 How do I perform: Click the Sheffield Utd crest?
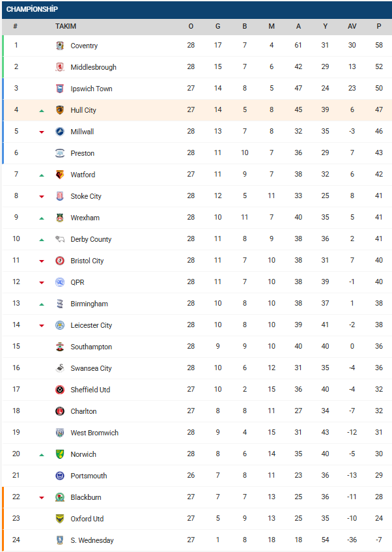60,390
